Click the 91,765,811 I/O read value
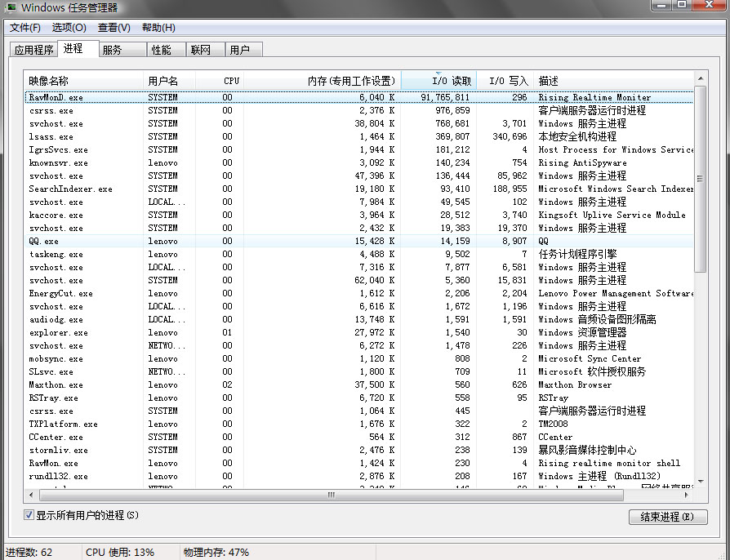Viewport: 730px width, 560px height. [445, 97]
